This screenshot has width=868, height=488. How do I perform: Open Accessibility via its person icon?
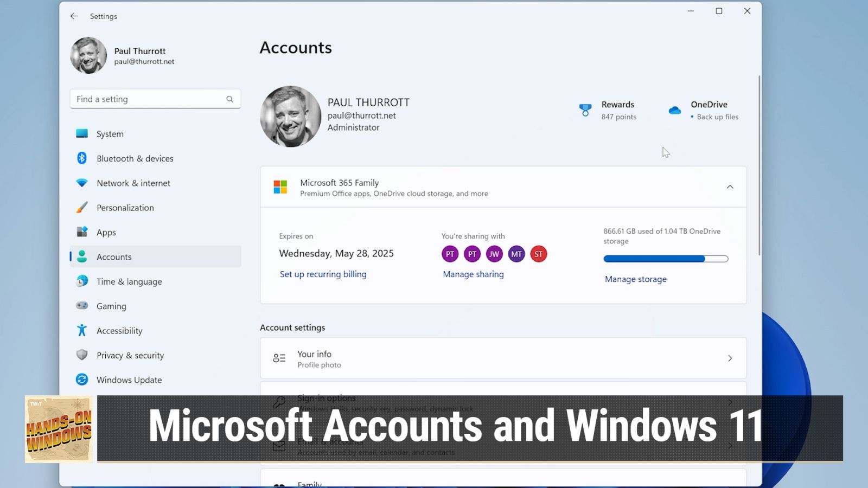[82, 330]
